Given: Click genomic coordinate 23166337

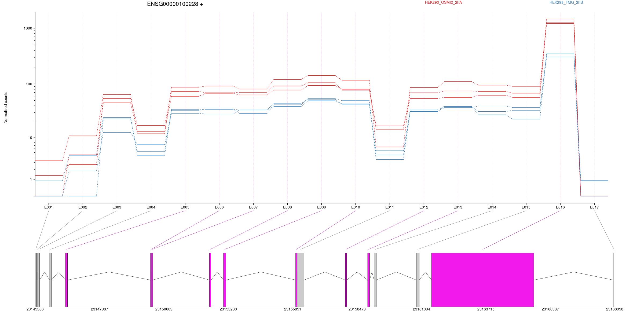Looking at the screenshot, I should click(x=550, y=309).
